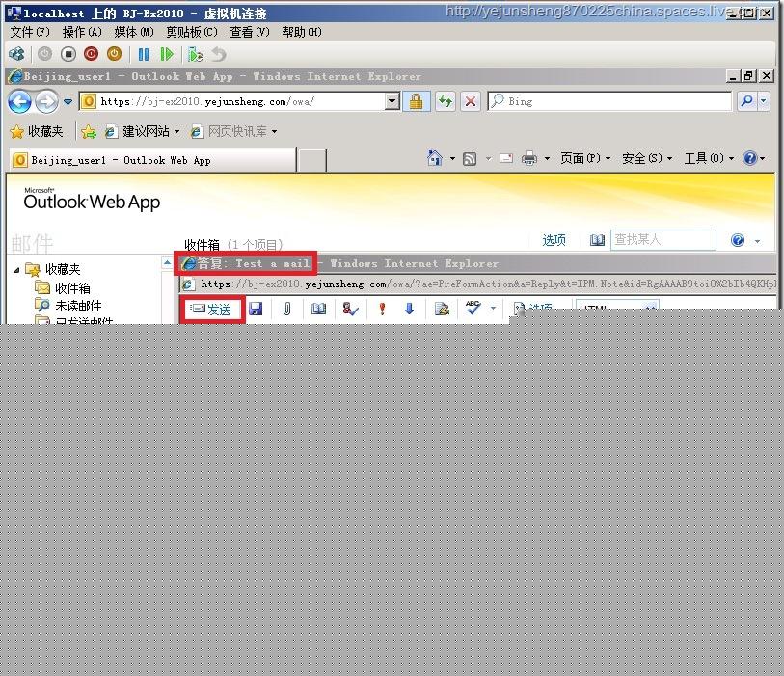This screenshot has height=676, width=784.
Task: Turn off the virtual machine with the stop icon
Action: pos(68,54)
